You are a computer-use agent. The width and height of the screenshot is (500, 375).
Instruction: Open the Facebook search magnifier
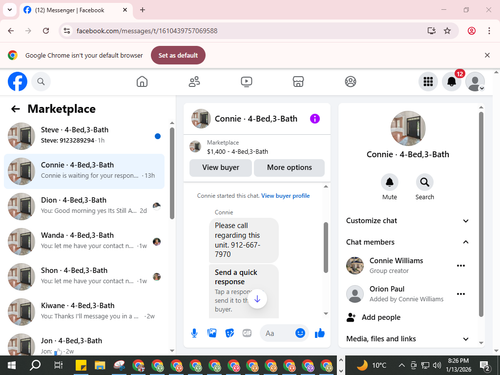coord(41,82)
